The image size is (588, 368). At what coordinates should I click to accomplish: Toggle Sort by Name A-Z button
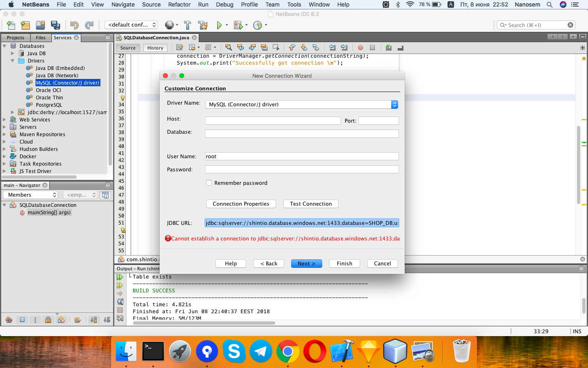click(94, 320)
